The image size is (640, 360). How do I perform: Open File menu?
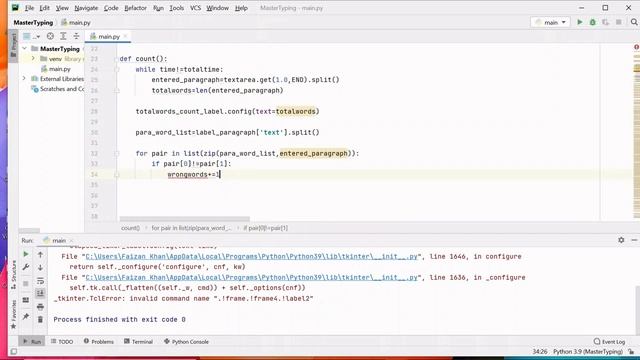[29, 8]
